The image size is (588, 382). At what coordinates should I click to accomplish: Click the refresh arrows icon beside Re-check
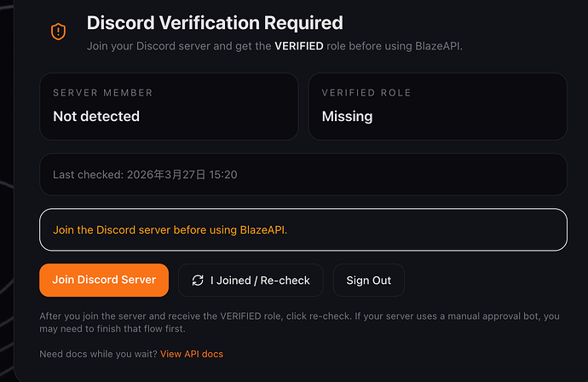point(198,280)
